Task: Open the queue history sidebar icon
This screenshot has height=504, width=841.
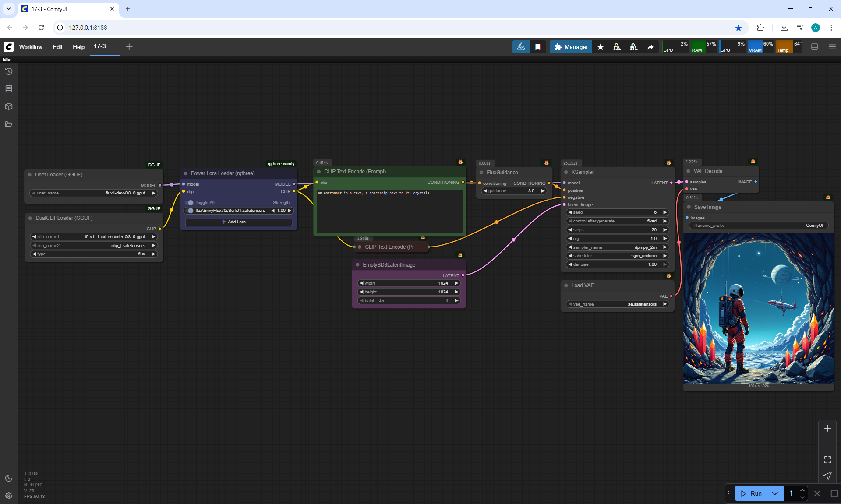Action: (8, 71)
